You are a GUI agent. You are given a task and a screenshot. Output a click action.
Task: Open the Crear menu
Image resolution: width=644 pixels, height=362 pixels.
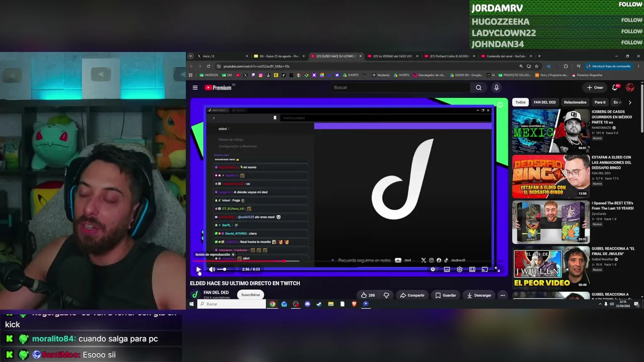595,87
